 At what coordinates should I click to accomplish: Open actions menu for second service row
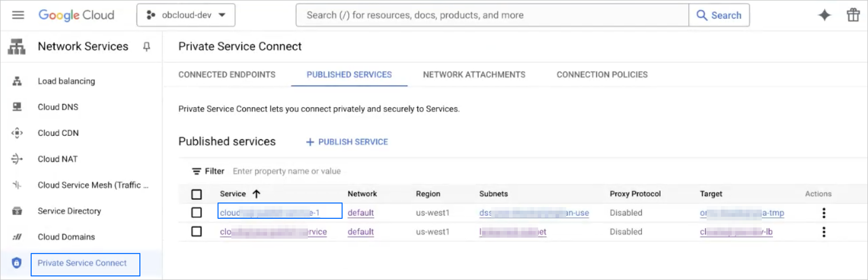pos(824,232)
